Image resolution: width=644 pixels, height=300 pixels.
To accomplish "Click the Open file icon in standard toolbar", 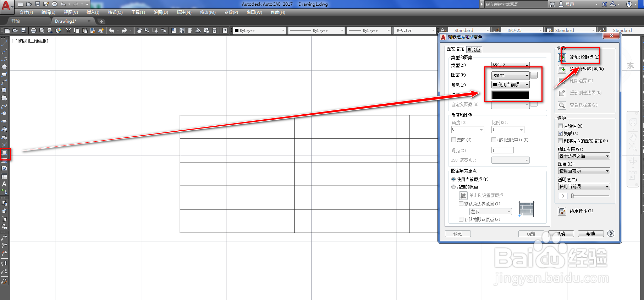I will 15,31.
